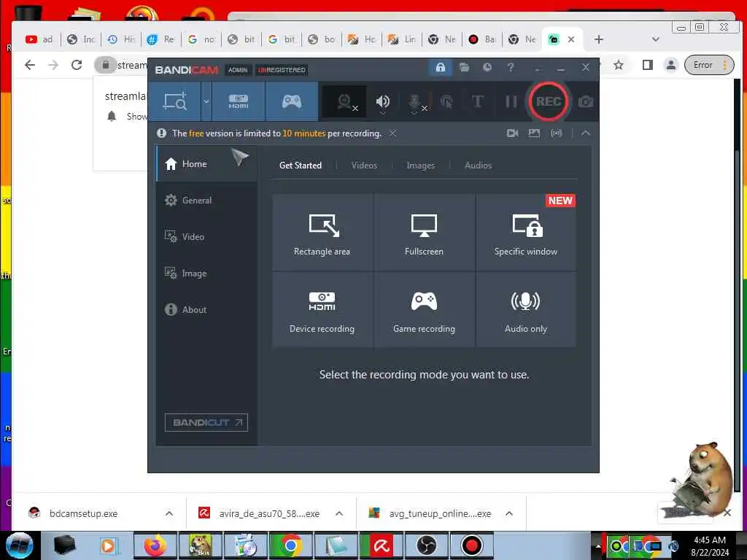
Task: Select game recording mode gamepad in toolbar
Action: point(292,101)
